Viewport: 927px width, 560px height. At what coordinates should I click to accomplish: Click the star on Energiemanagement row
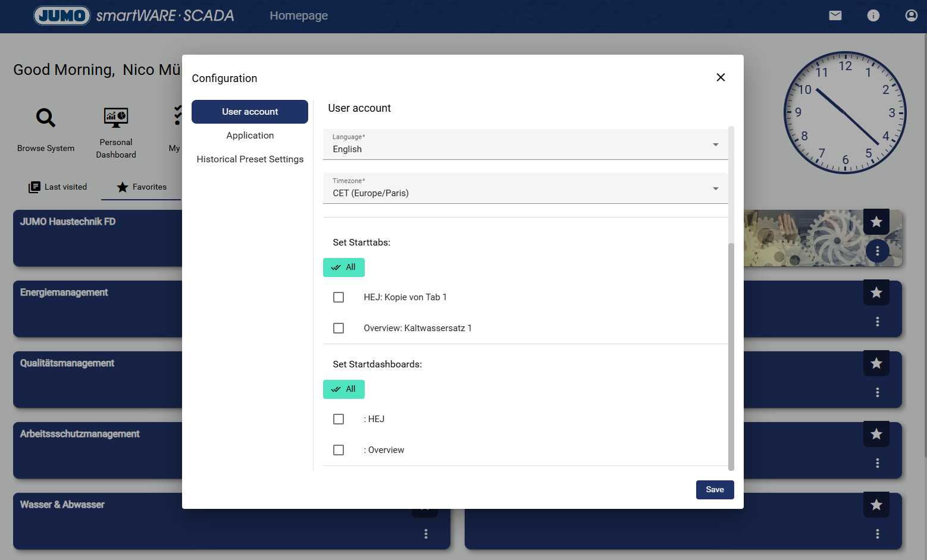(x=876, y=292)
